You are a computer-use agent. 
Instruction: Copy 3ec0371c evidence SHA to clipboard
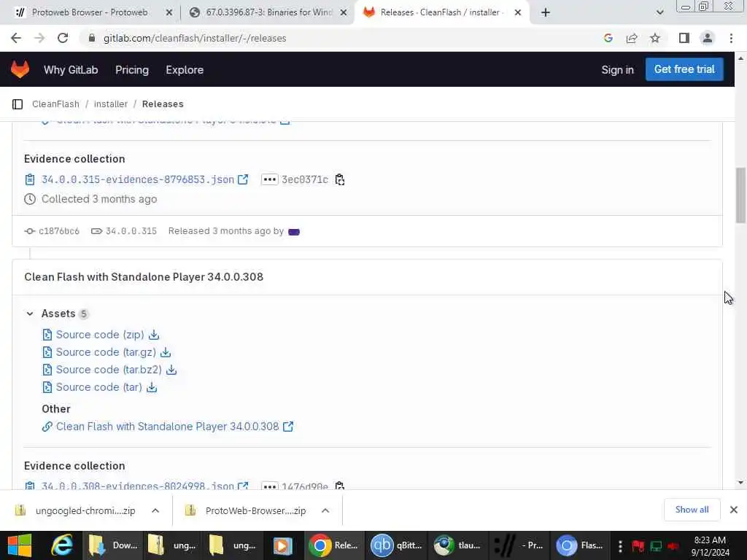339,179
